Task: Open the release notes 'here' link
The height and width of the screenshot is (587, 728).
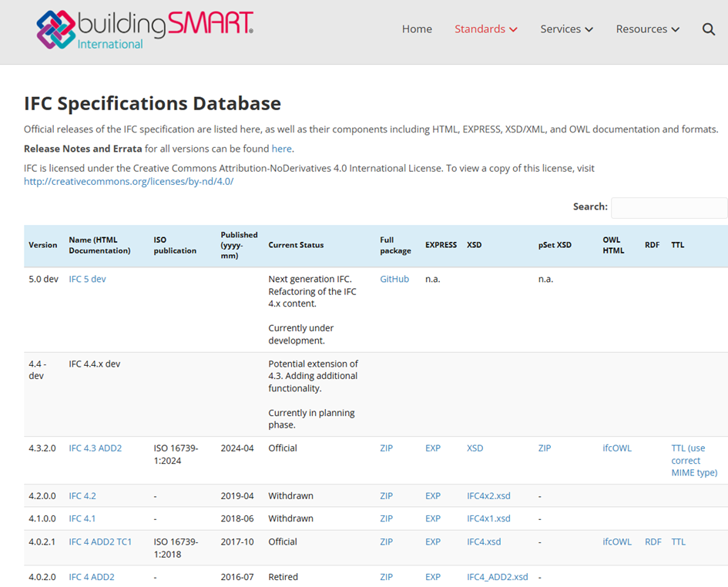Action: (x=281, y=149)
